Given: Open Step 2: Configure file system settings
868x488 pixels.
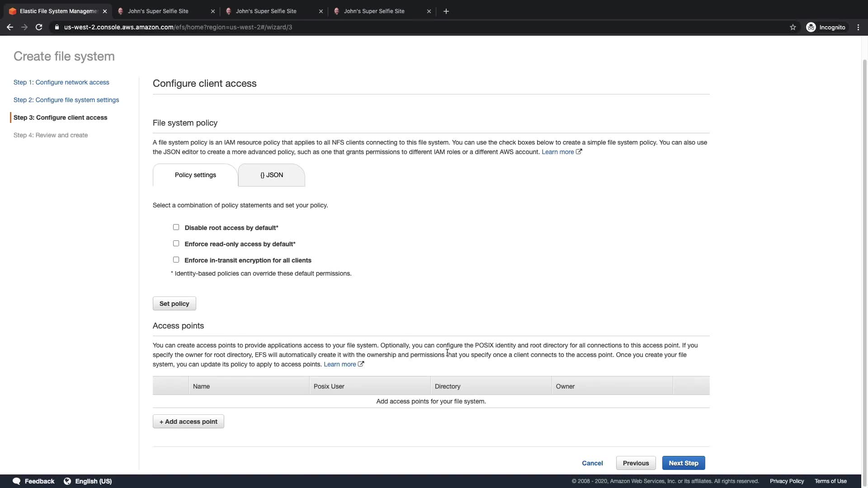Looking at the screenshot, I should coord(66,100).
